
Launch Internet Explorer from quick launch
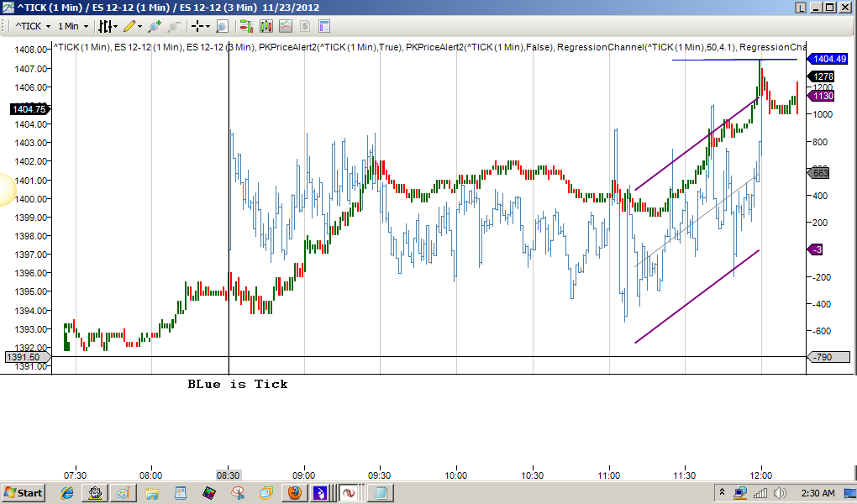67,493
